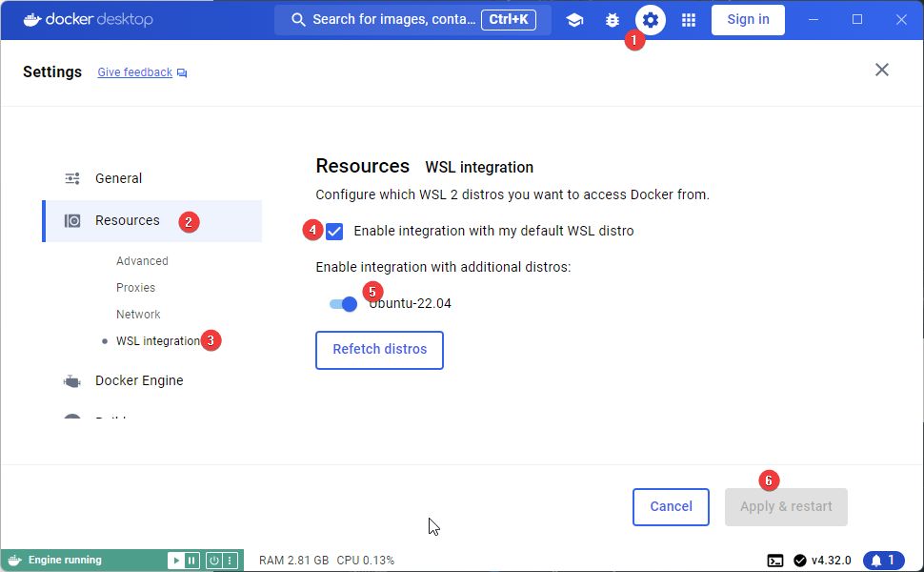
Task: Open the Extensions grid icon
Action: tap(689, 20)
